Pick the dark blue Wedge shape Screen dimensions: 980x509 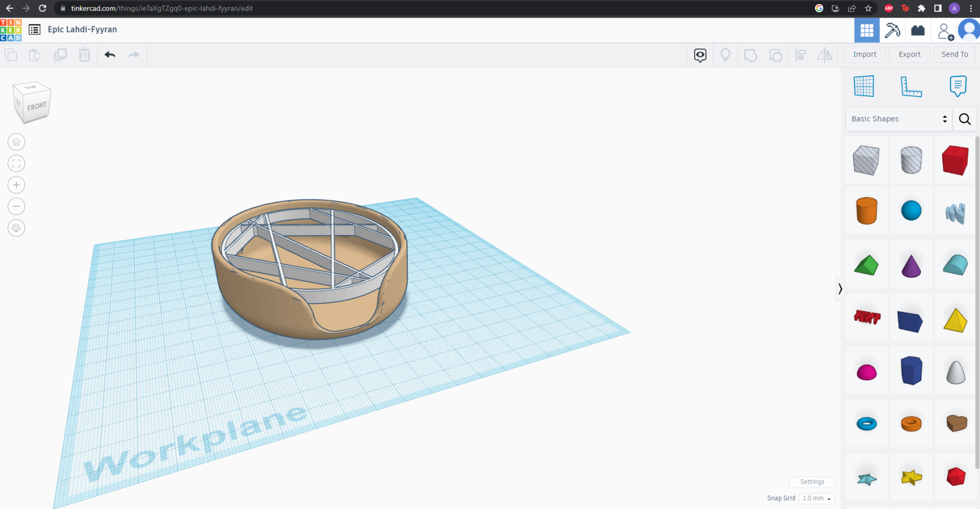[x=910, y=321]
